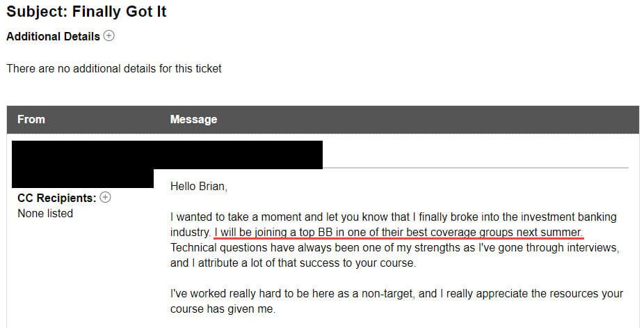
Task: Click the "CC Recipients:" label
Action: [56, 198]
